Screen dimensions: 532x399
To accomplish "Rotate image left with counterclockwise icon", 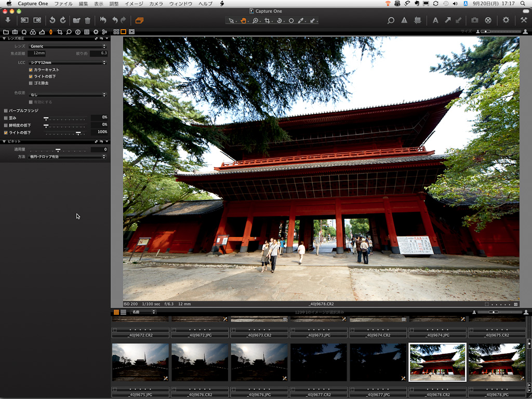I will pyautogui.click(x=52, y=20).
